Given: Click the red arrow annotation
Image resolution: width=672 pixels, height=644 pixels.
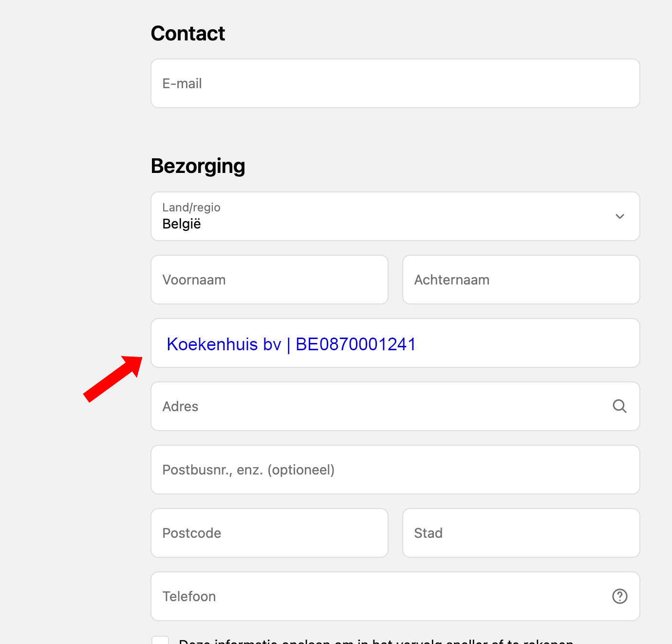Looking at the screenshot, I should pos(113,379).
